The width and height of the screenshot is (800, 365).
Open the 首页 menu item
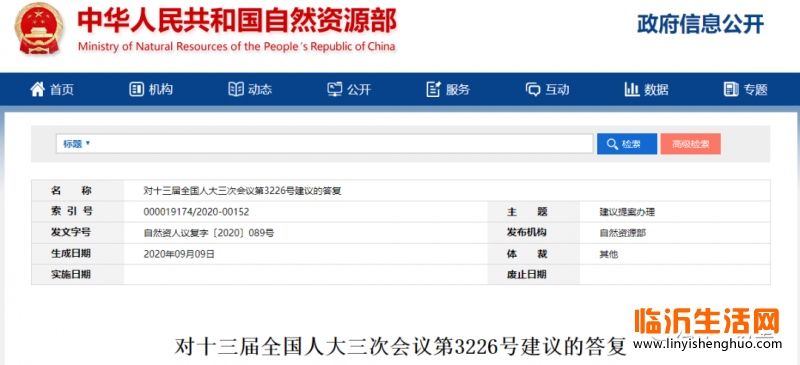pos(62,90)
